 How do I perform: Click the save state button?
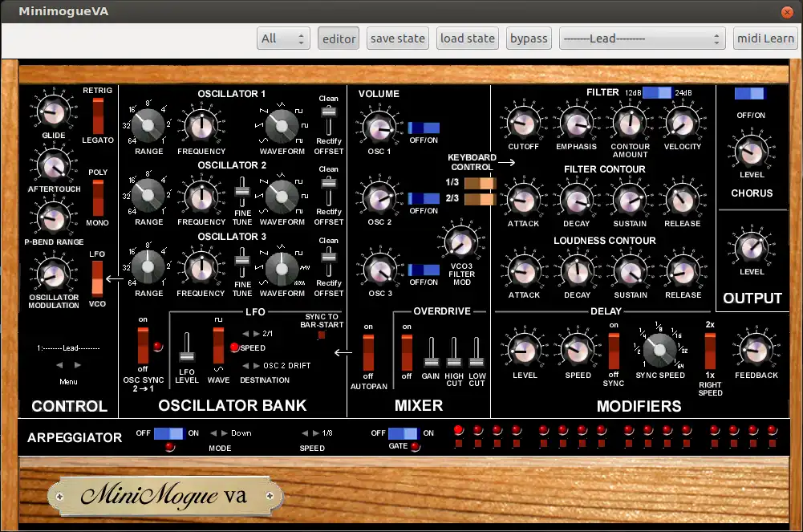(398, 39)
